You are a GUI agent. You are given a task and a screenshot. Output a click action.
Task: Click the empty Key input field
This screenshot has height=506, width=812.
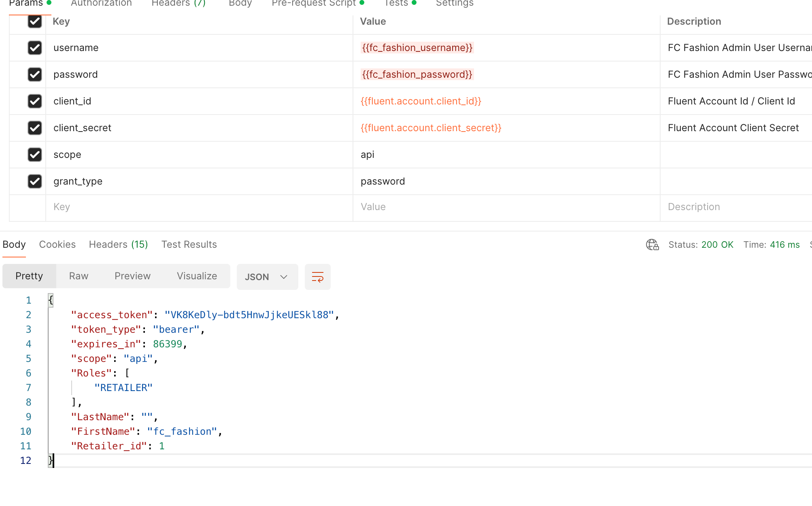click(x=198, y=207)
